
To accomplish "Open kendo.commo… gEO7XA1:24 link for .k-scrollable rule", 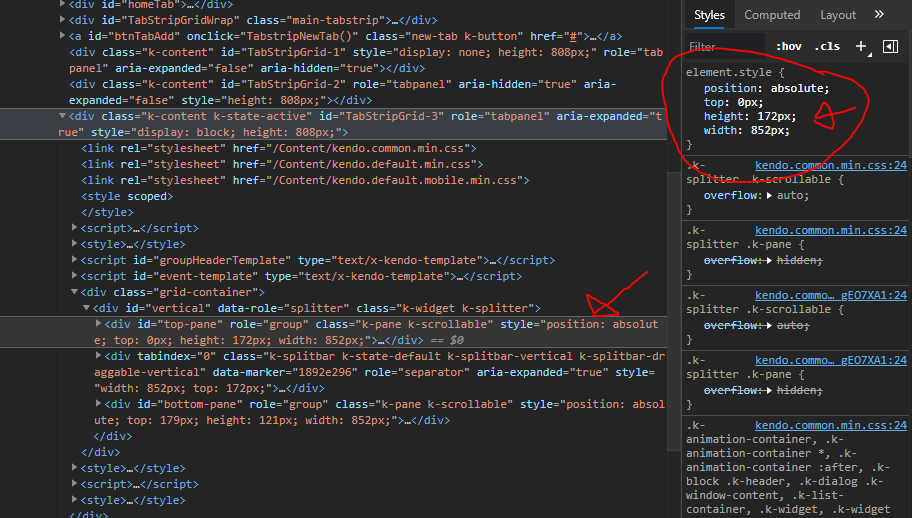I will pos(831,295).
